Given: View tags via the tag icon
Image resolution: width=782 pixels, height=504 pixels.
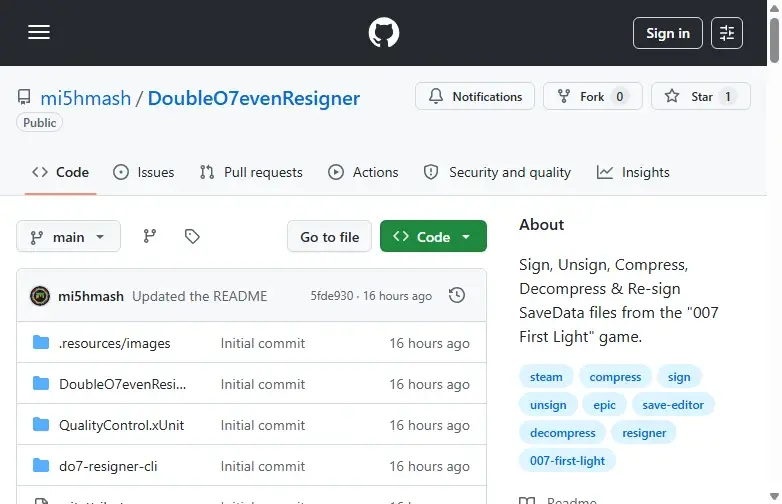Looking at the screenshot, I should 192,236.
